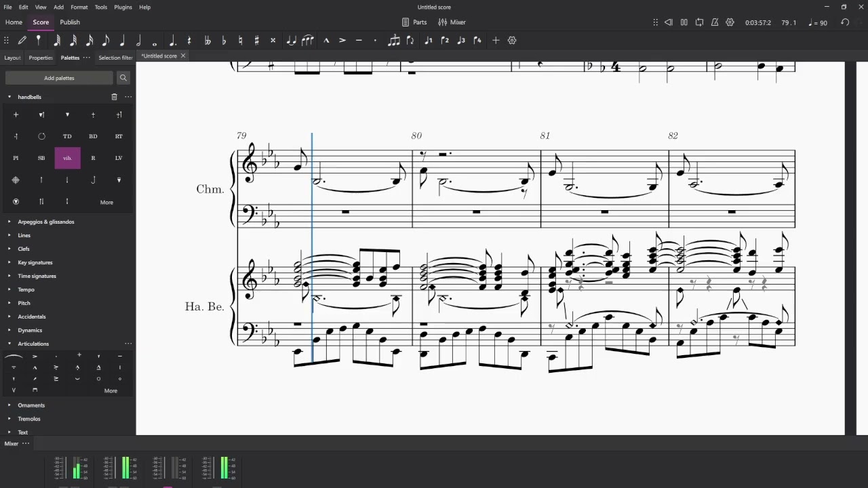
Task: Add tenuto articulation from toolbar
Action: (359, 41)
